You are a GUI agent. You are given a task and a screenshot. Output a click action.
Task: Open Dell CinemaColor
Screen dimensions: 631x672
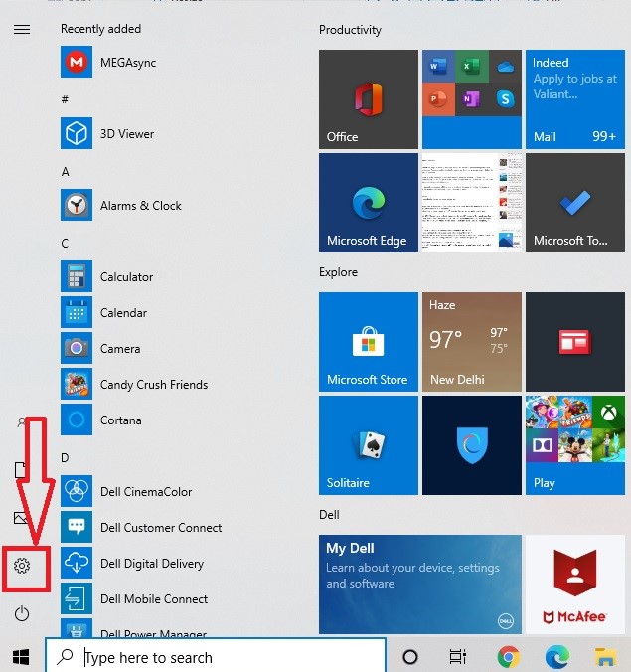pos(128,491)
